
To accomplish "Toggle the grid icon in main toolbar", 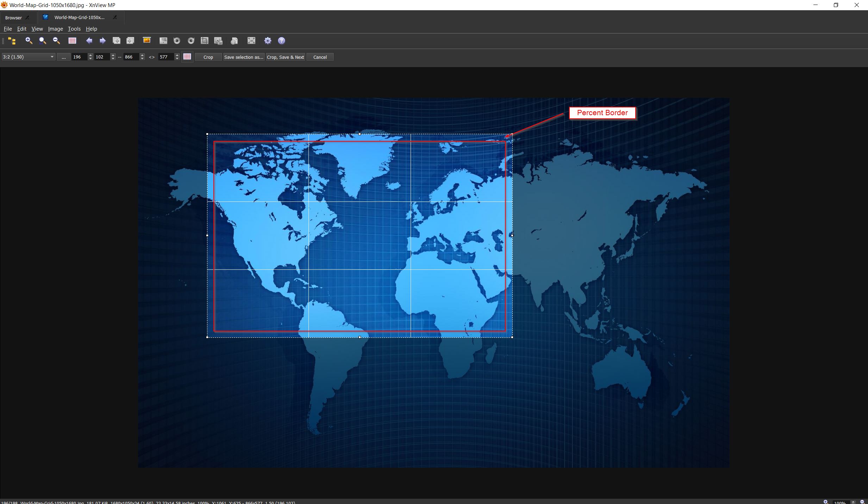I will [x=72, y=41].
